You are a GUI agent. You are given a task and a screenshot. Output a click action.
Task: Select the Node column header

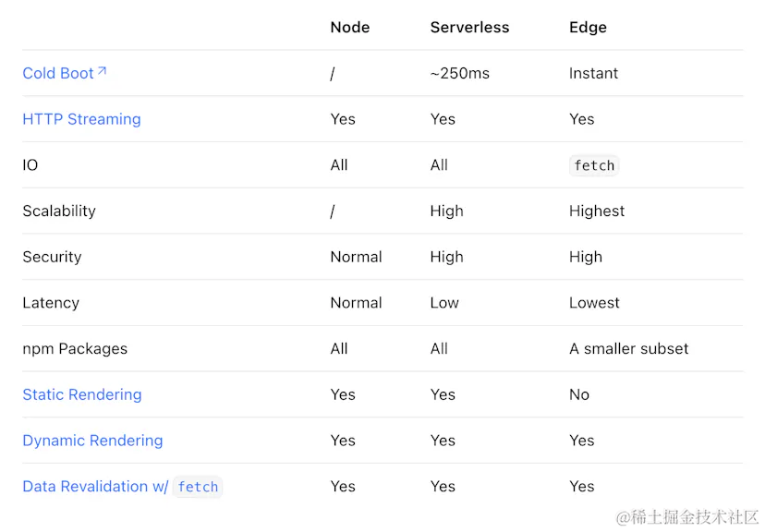pos(349,28)
